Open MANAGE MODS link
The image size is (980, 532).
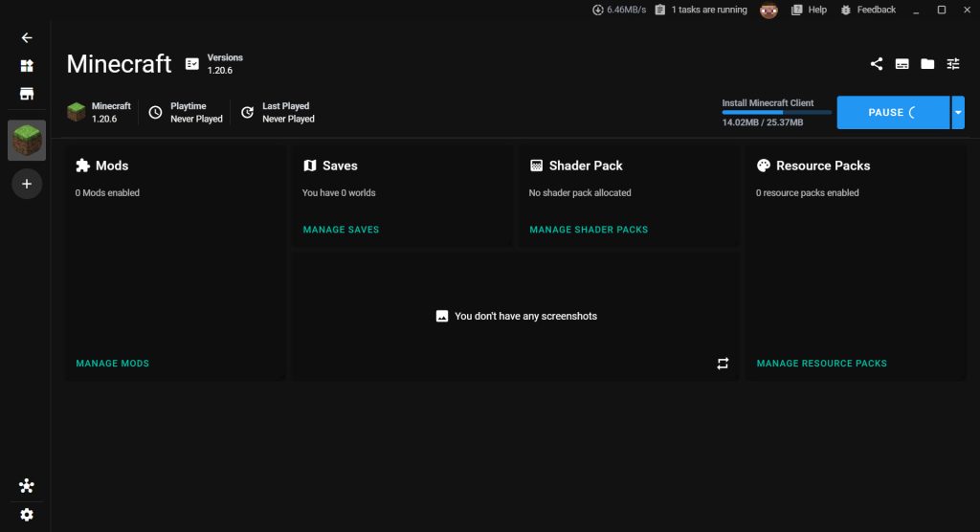(x=113, y=364)
